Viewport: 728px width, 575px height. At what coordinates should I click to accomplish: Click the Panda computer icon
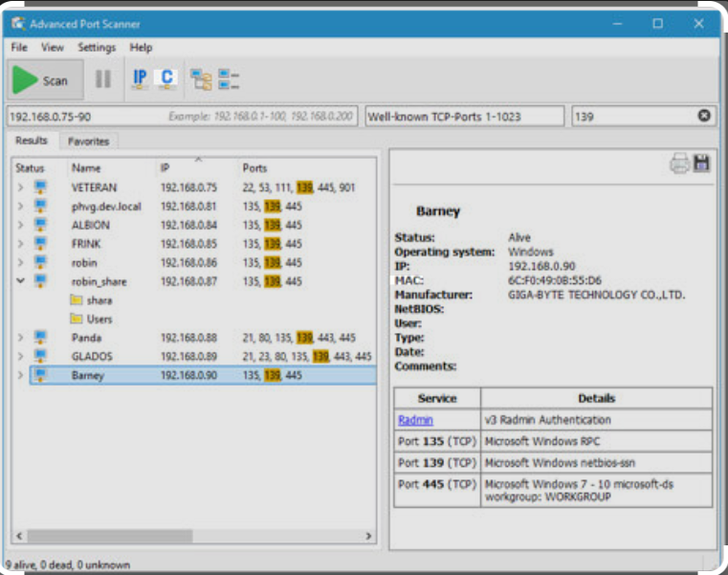pos(40,337)
